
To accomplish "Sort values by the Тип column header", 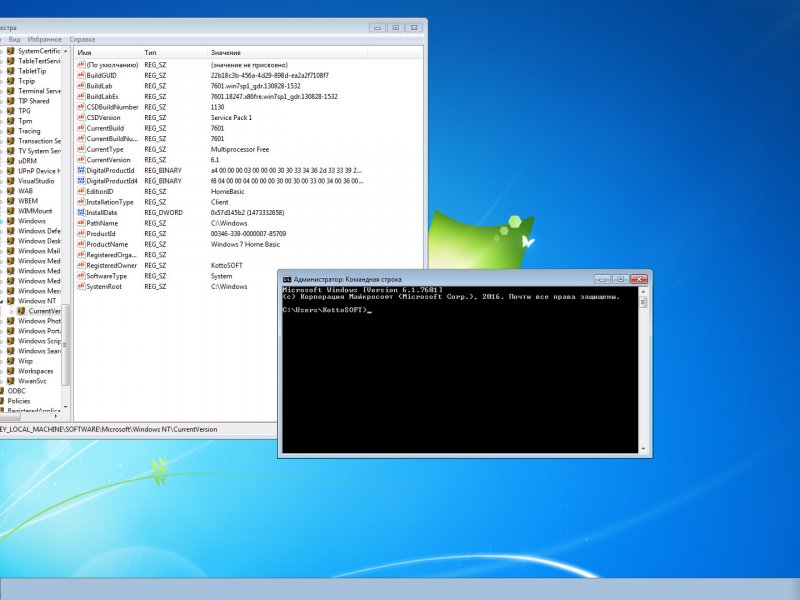I will tap(174, 53).
